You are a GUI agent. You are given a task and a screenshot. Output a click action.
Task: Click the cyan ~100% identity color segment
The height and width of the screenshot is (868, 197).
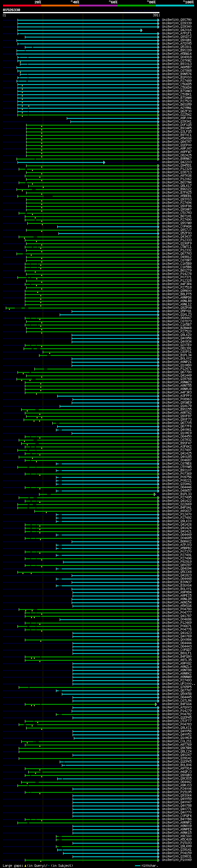[175, 6]
